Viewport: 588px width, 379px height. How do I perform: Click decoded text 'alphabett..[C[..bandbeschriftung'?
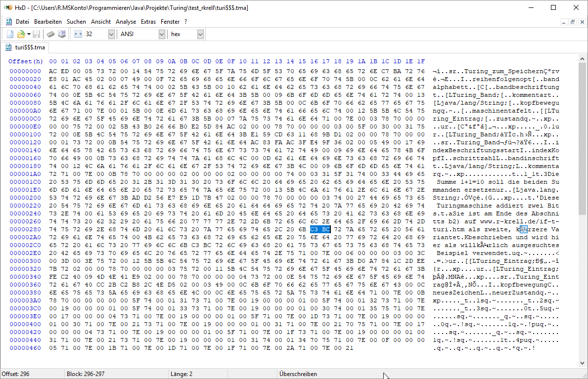point(496,87)
